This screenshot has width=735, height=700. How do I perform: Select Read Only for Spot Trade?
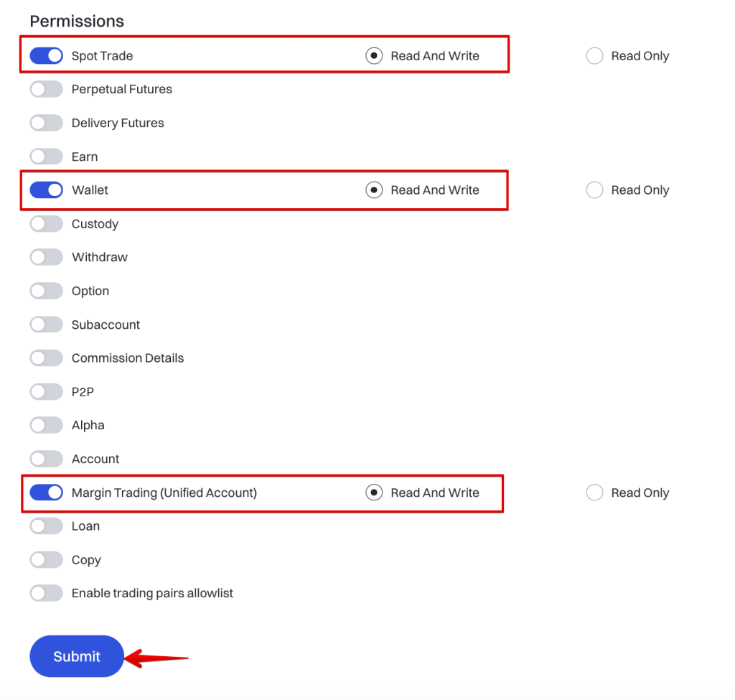pyautogui.click(x=594, y=56)
